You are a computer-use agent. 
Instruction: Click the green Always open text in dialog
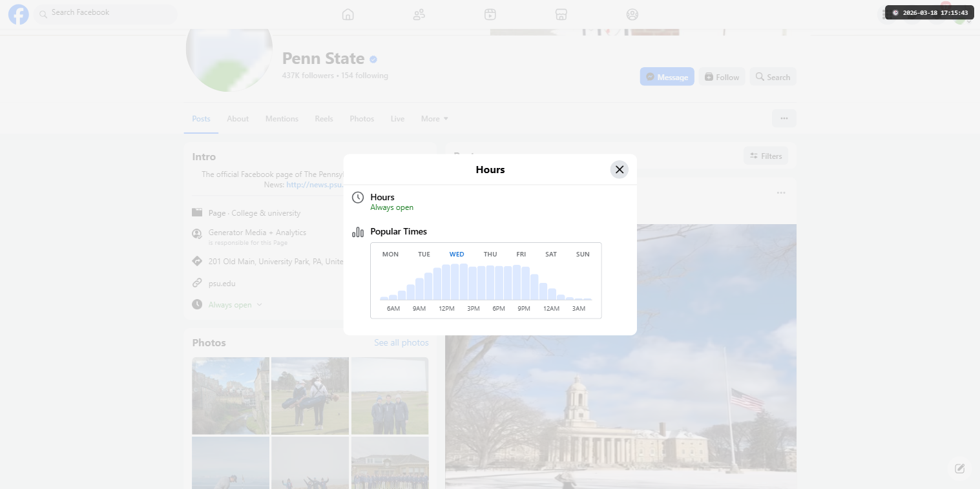(x=391, y=208)
